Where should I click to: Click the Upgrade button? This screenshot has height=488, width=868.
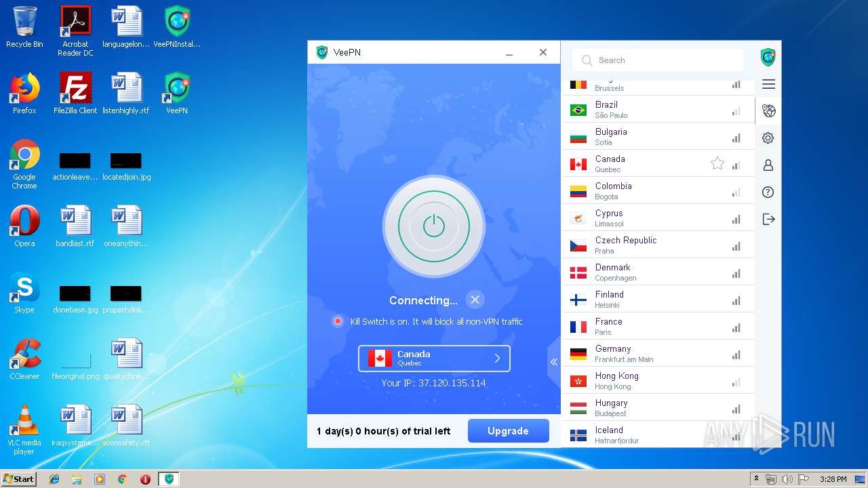click(508, 431)
